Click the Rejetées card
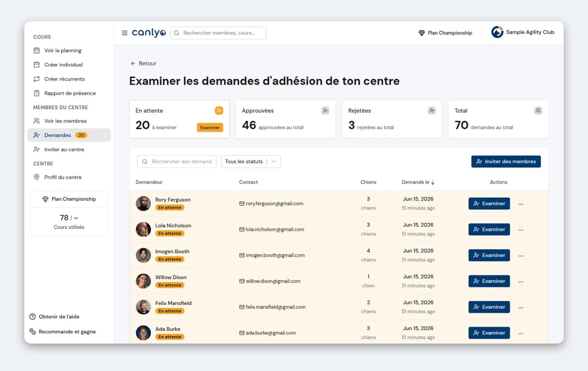The width and height of the screenshot is (588, 371). (392, 119)
